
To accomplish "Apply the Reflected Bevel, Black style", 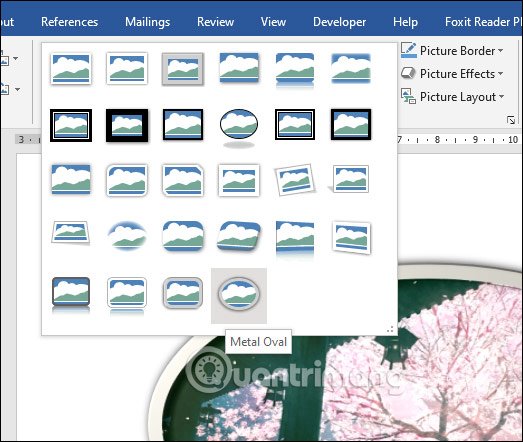I will (71, 295).
